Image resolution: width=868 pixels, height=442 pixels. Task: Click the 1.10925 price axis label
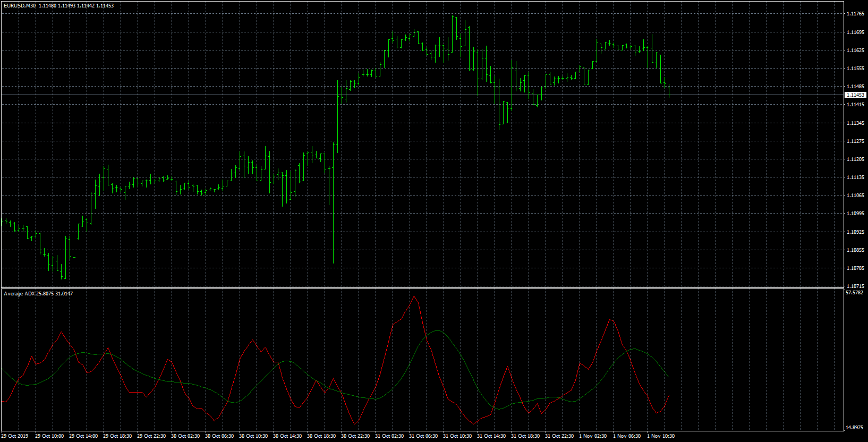[x=855, y=232]
